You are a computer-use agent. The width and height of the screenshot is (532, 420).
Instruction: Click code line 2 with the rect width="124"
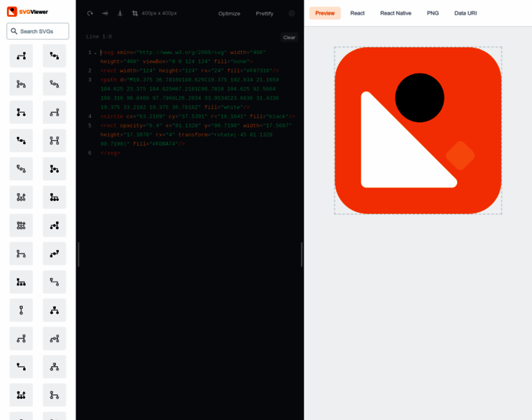190,71
